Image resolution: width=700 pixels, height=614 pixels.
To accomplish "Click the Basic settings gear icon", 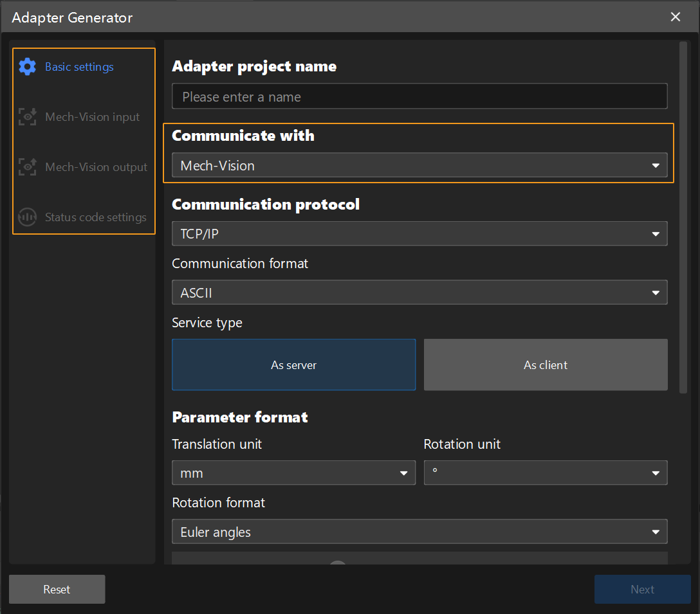I will tap(27, 66).
